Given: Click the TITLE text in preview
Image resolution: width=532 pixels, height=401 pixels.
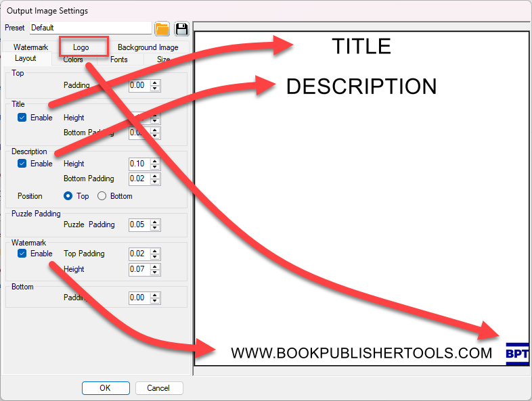Looking at the screenshot, I should [x=361, y=47].
